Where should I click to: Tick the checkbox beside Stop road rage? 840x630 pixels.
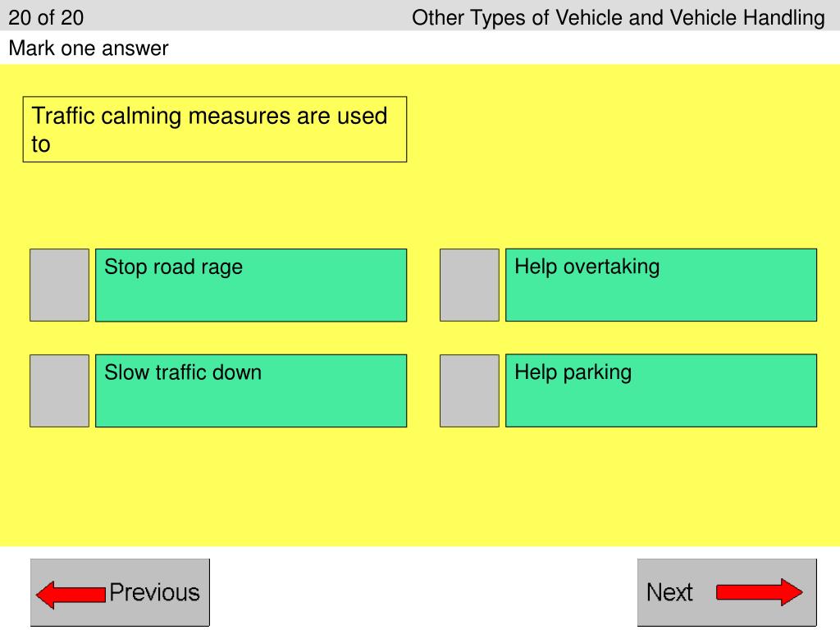[59, 285]
